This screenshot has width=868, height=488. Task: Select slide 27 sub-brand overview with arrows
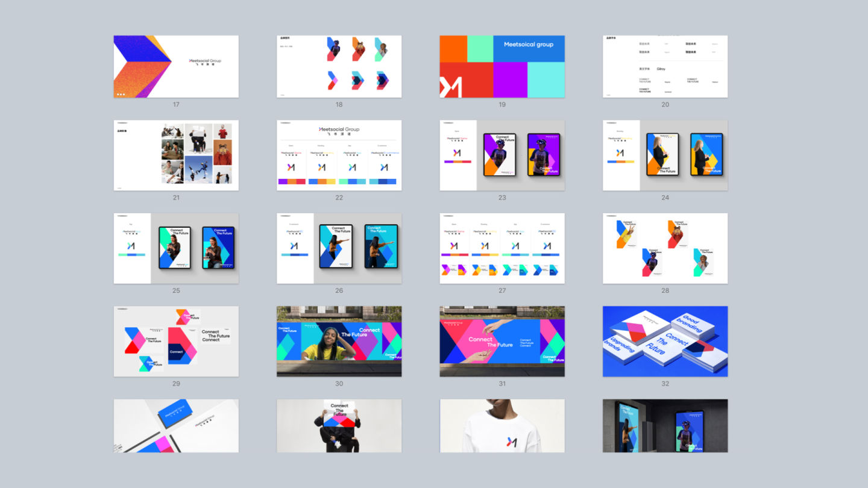[x=502, y=248]
